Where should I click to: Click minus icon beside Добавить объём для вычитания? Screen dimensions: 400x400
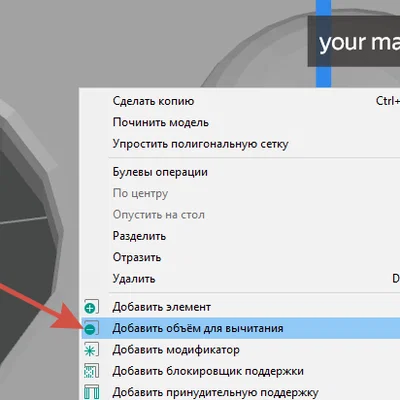pyautogui.click(x=91, y=329)
